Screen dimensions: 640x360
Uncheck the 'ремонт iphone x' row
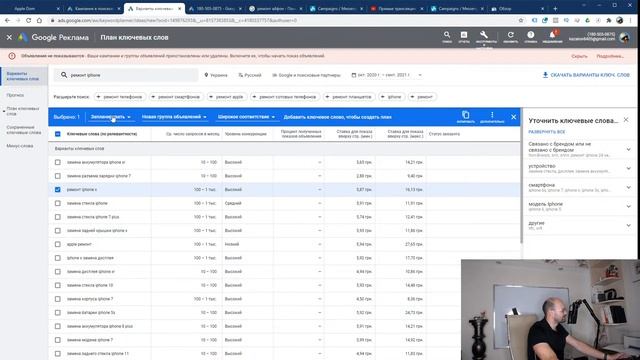click(x=58, y=189)
